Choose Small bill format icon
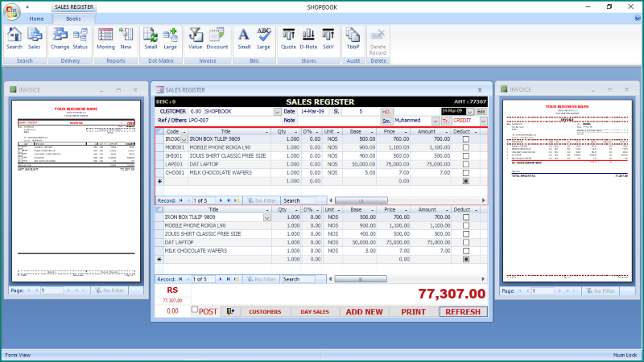The width and height of the screenshot is (644, 362). point(244,39)
